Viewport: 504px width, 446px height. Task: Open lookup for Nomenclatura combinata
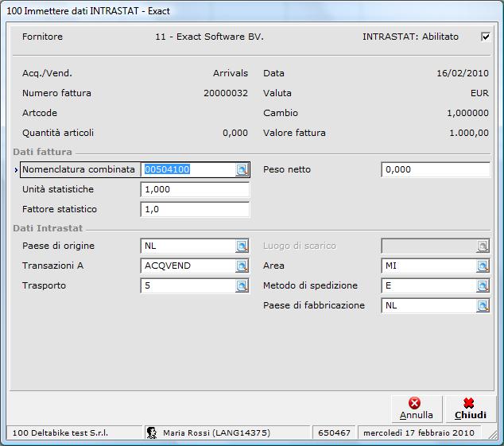point(242,169)
